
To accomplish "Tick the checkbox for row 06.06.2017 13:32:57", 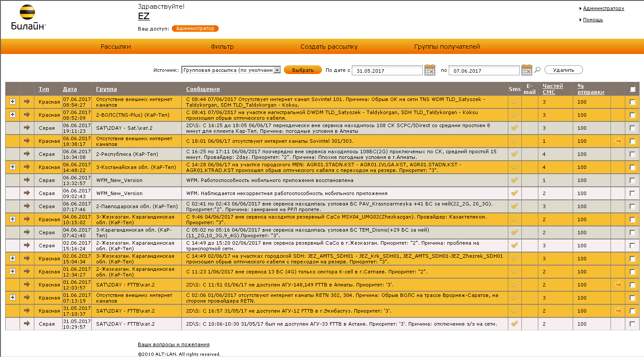I will [632, 180].
